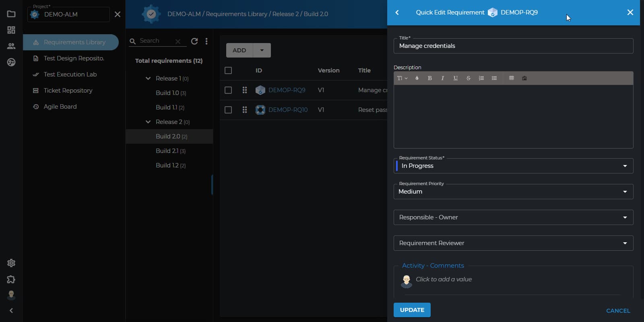The height and width of the screenshot is (322, 644).
Task: Toggle bold in description editor
Action: (x=429, y=78)
